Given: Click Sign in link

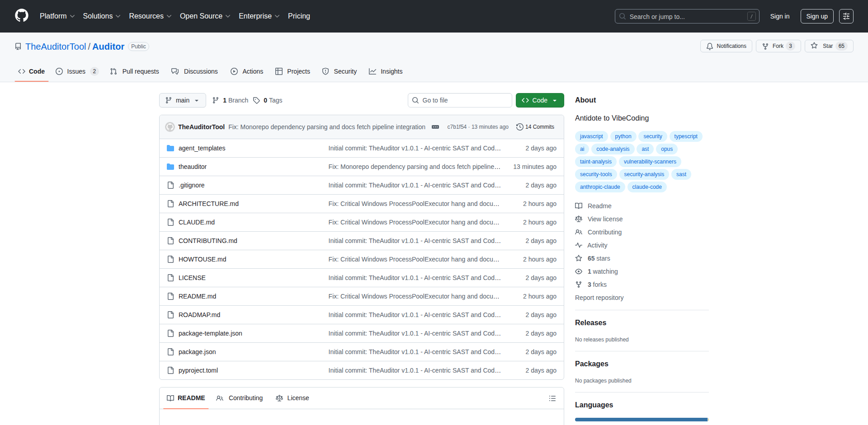Looking at the screenshot, I should tap(780, 16).
